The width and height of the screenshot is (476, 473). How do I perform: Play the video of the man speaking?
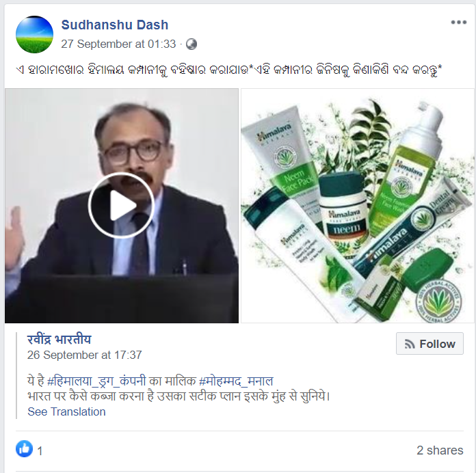point(122,206)
